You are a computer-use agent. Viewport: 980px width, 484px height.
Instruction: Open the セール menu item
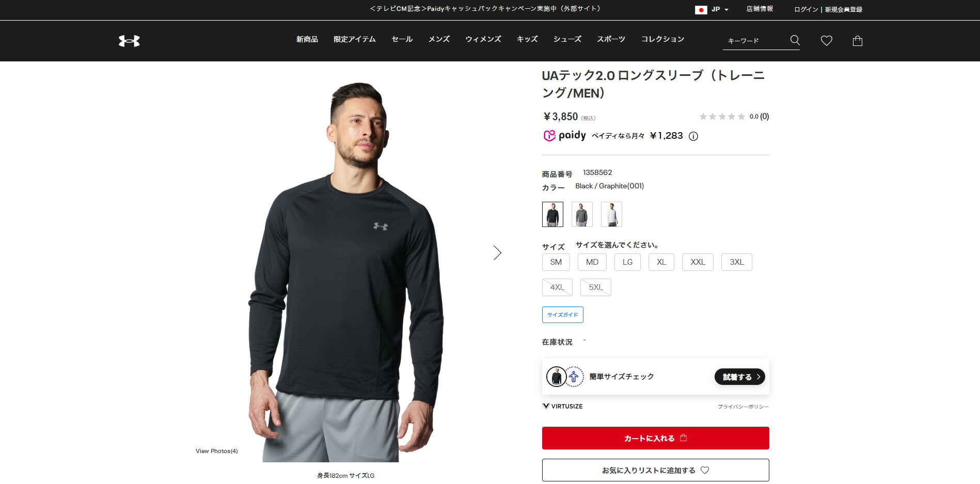(x=402, y=39)
